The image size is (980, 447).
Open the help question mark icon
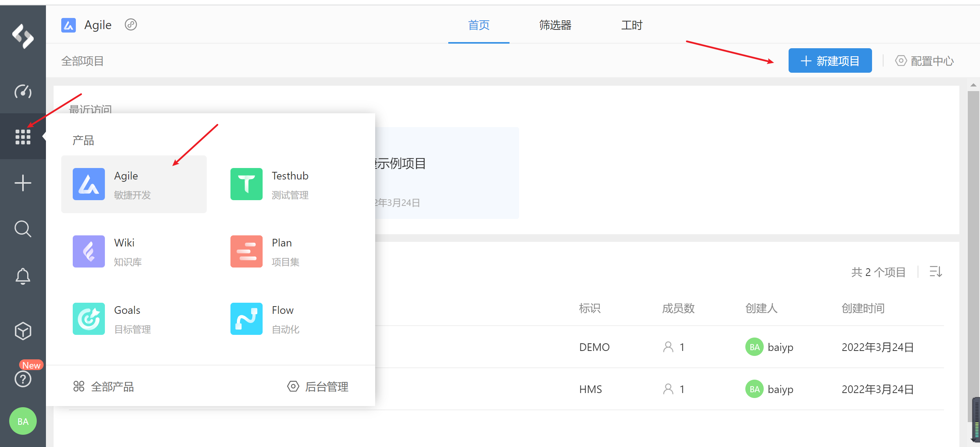click(x=23, y=379)
